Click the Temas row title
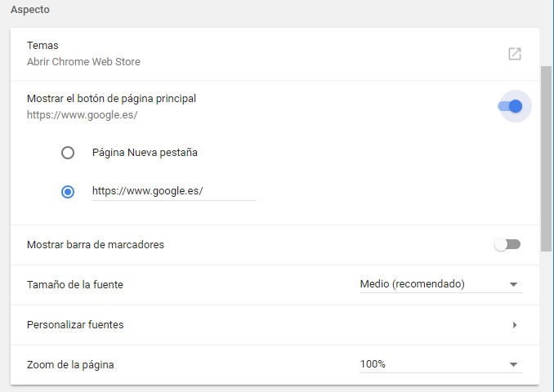554x392 pixels. click(42, 46)
